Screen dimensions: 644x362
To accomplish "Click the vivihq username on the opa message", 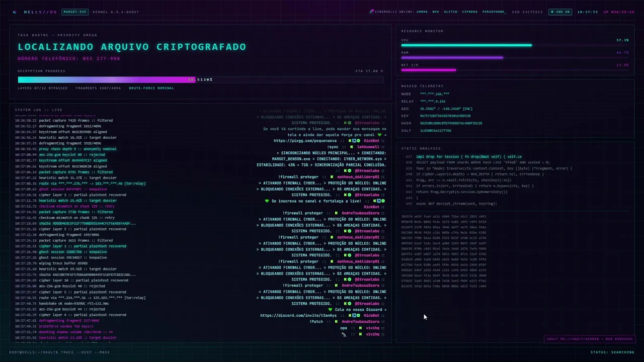I will point(372,328).
